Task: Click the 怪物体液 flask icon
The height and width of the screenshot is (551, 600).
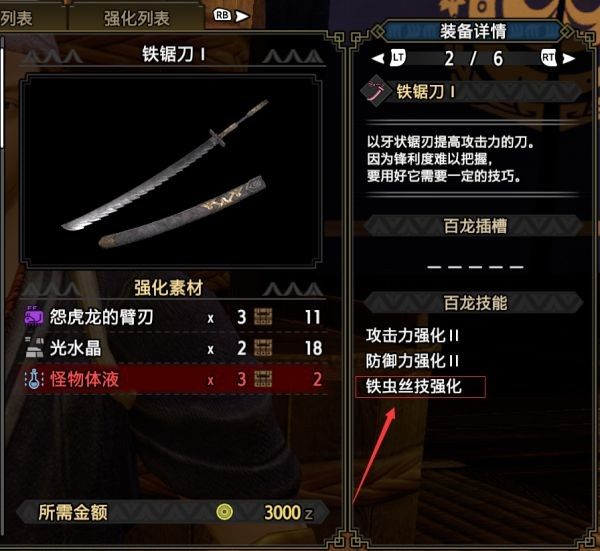Action: (x=33, y=379)
